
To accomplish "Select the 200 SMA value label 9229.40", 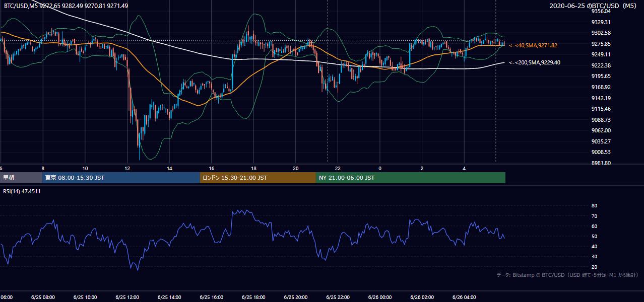I will pyautogui.click(x=534, y=63).
